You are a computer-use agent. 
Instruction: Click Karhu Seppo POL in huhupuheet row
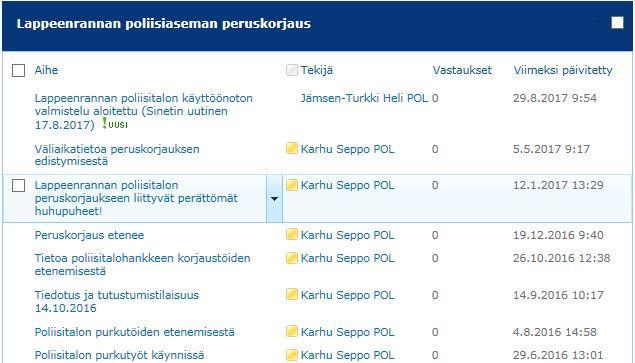(347, 185)
